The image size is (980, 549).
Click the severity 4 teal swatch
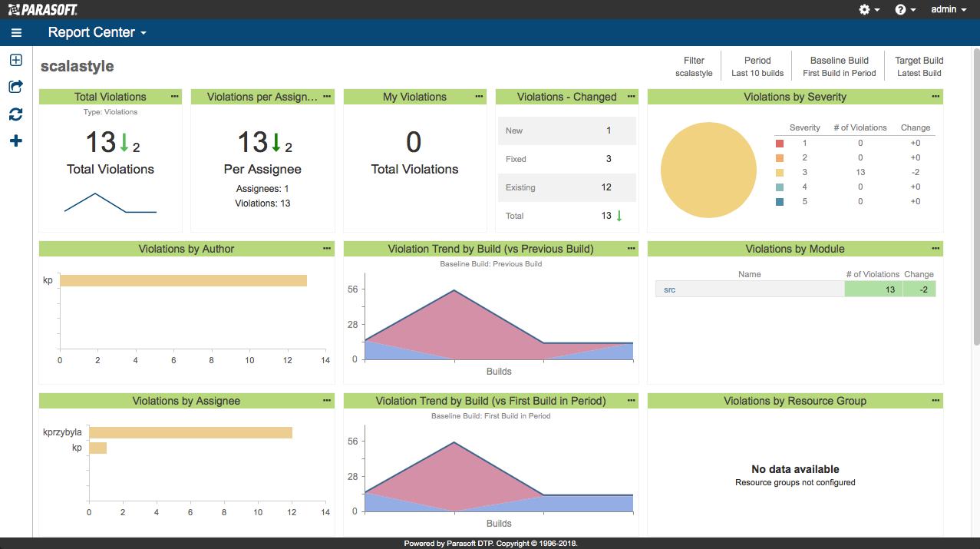(780, 187)
